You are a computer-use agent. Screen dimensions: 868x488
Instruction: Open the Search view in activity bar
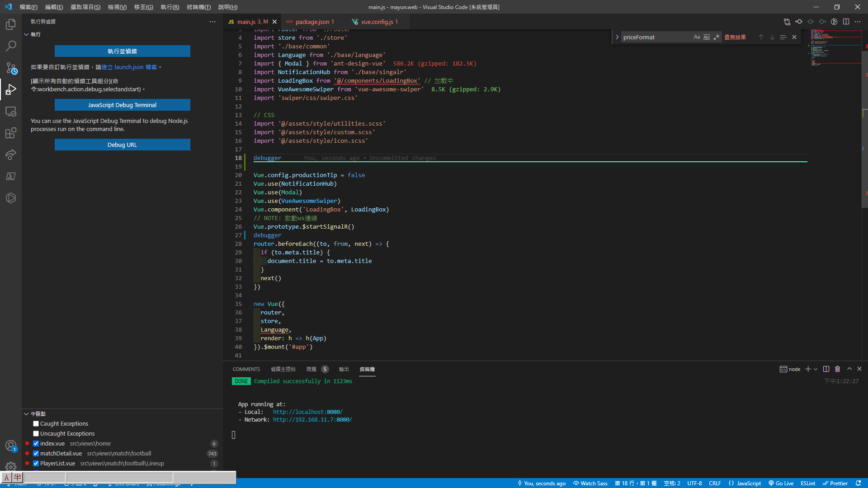11,46
